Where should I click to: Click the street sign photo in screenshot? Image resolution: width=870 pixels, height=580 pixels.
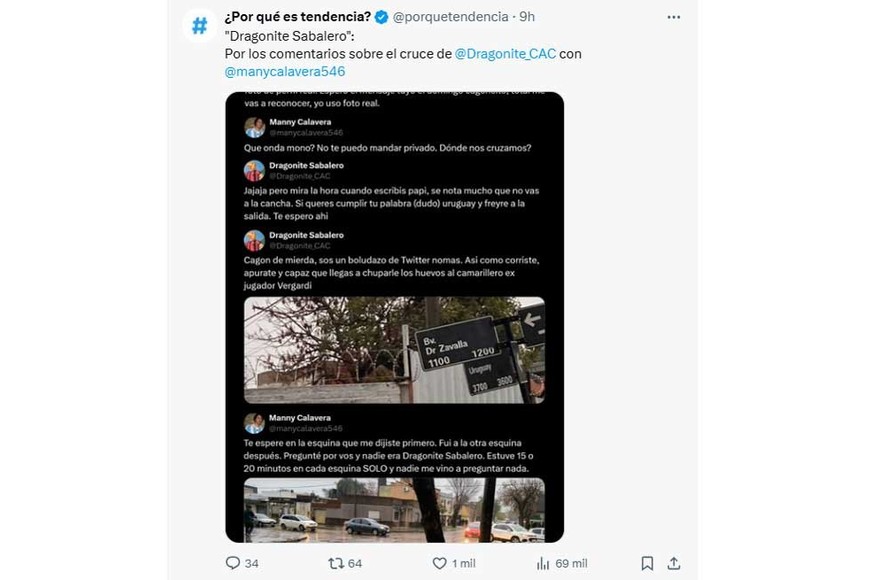pyautogui.click(x=394, y=349)
